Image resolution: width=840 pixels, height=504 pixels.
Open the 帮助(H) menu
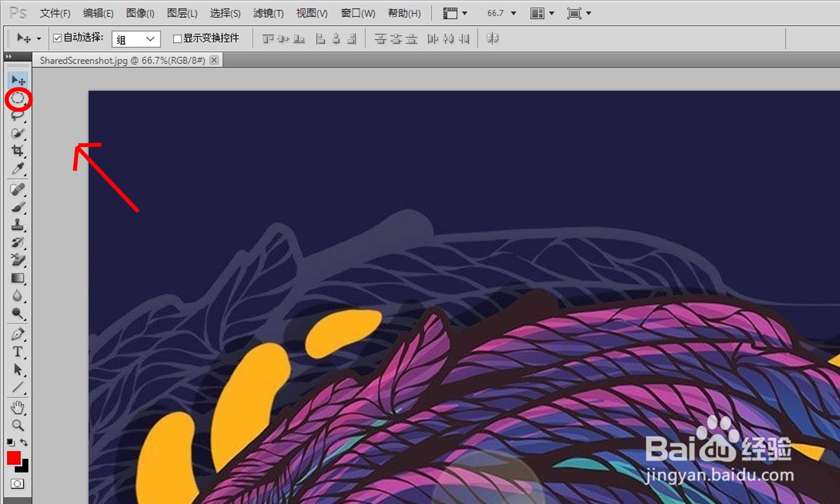404,13
